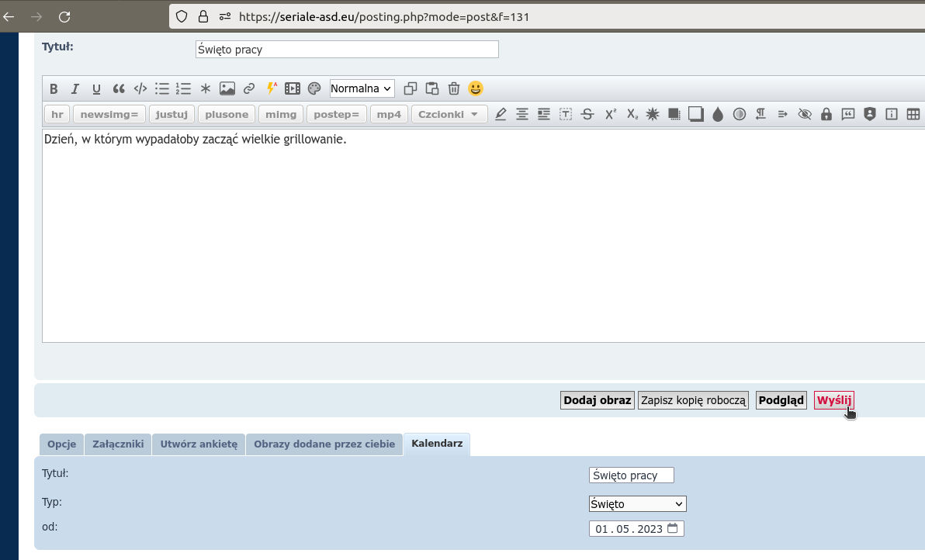Open Obrazy dodane przez ciebie tab
This screenshot has height=560, width=925.
[x=324, y=444]
